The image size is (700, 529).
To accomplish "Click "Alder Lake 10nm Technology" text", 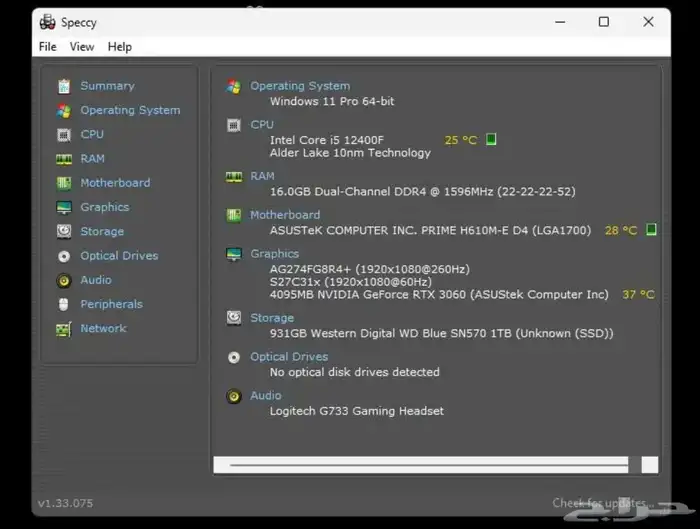I will (350, 153).
